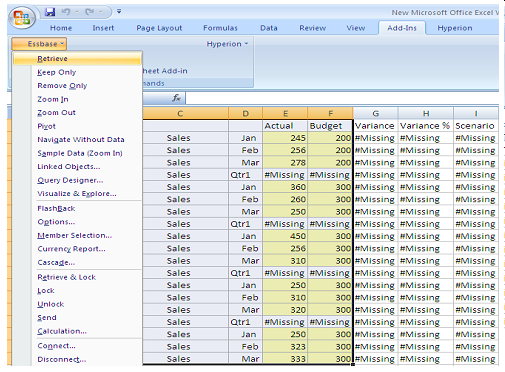Click the round Office button

22,17
